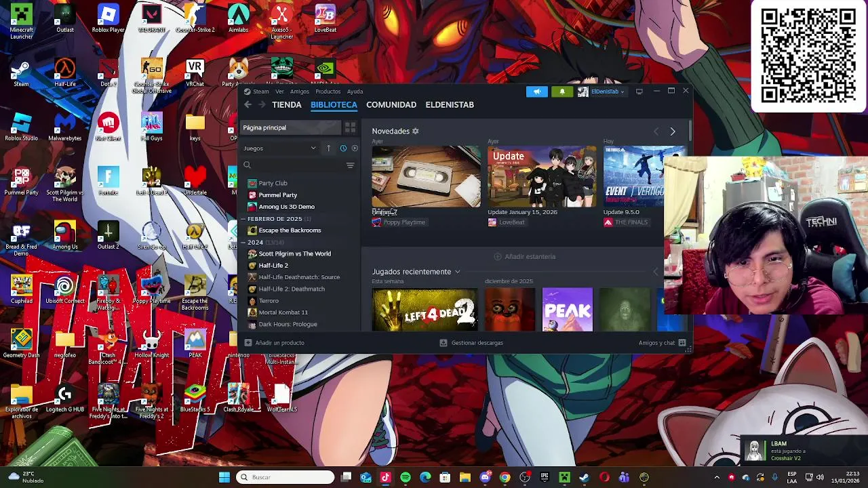
Task: Select the VALORANT desktop icon
Action: click(151, 19)
